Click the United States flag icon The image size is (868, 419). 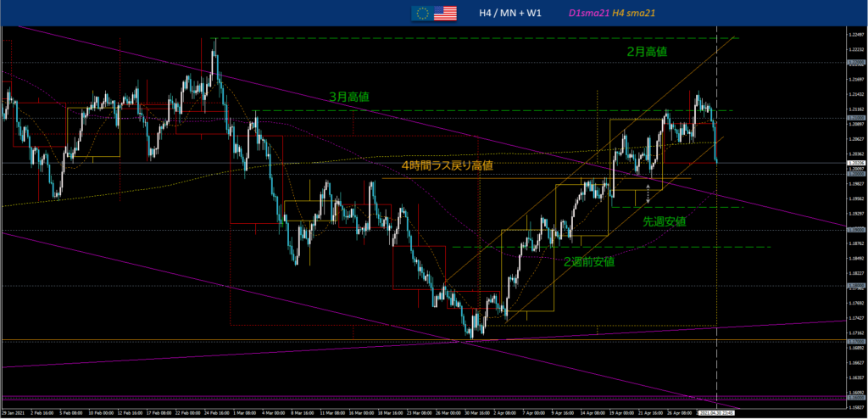445,13
